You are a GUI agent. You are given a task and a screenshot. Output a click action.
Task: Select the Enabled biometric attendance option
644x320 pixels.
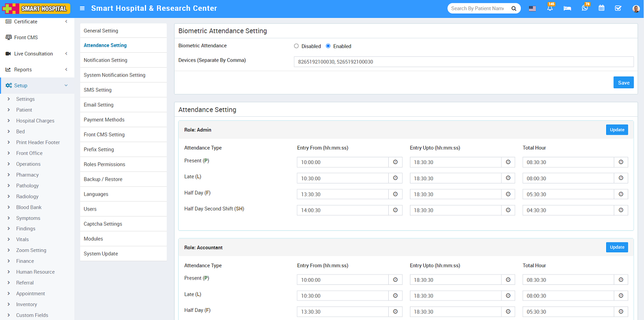[328, 46]
